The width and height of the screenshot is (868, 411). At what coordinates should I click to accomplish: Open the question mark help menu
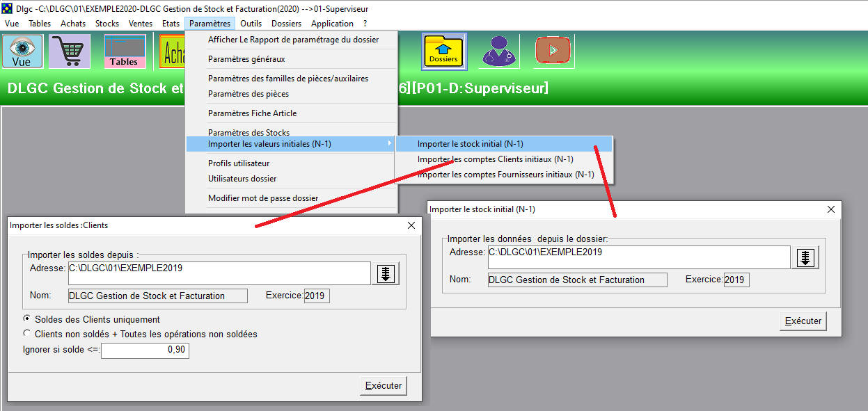365,23
